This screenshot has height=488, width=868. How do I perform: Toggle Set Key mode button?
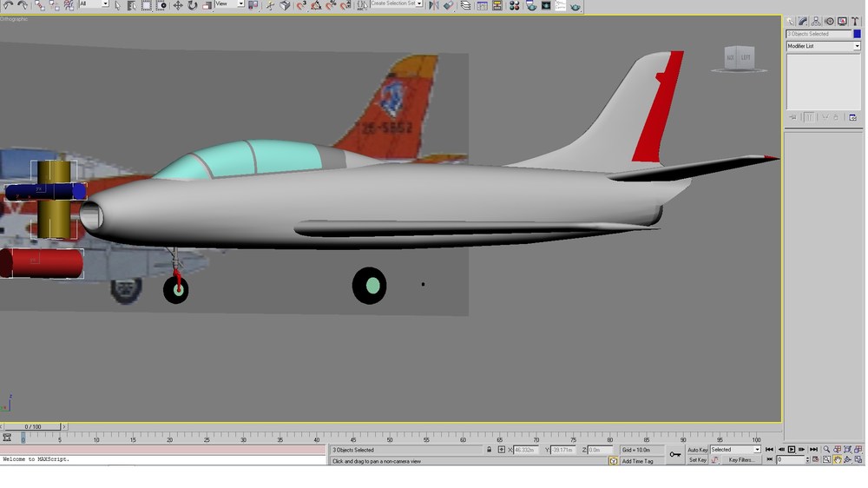tap(697, 459)
